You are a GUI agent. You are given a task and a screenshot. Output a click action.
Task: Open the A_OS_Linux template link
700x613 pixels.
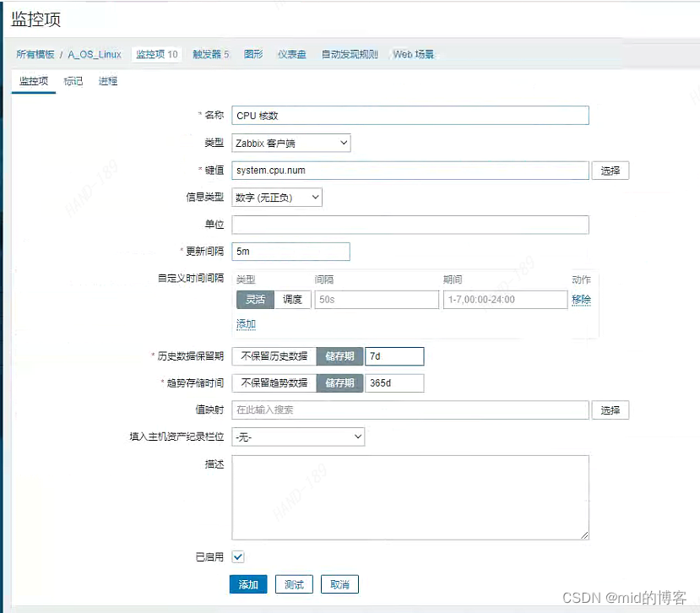(95, 55)
